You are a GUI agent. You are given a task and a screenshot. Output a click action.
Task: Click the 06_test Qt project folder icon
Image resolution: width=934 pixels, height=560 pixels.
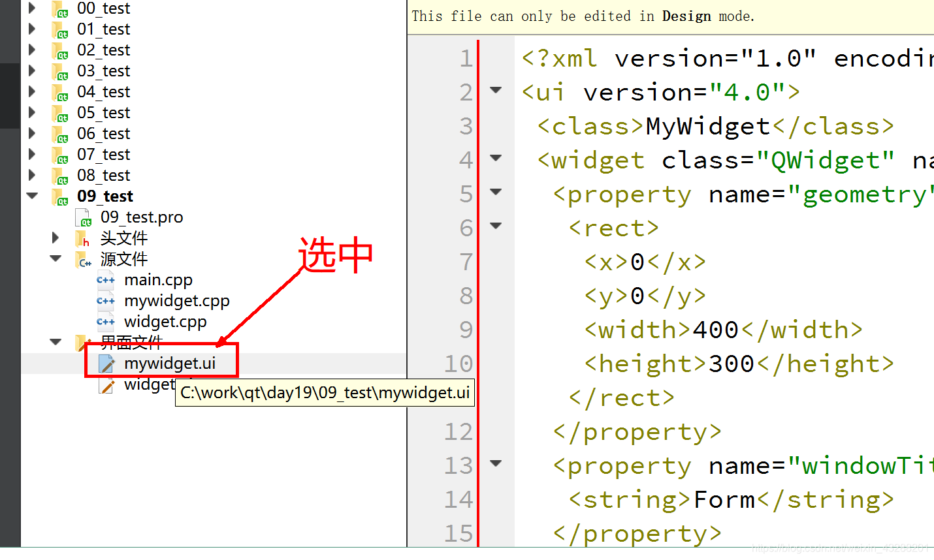[60, 134]
